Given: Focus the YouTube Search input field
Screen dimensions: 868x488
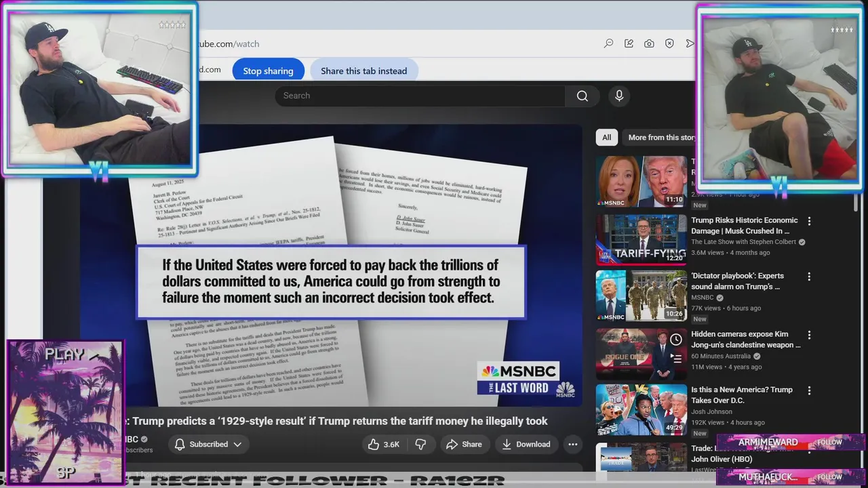Looking at the screenshot, I should [420, 96].
